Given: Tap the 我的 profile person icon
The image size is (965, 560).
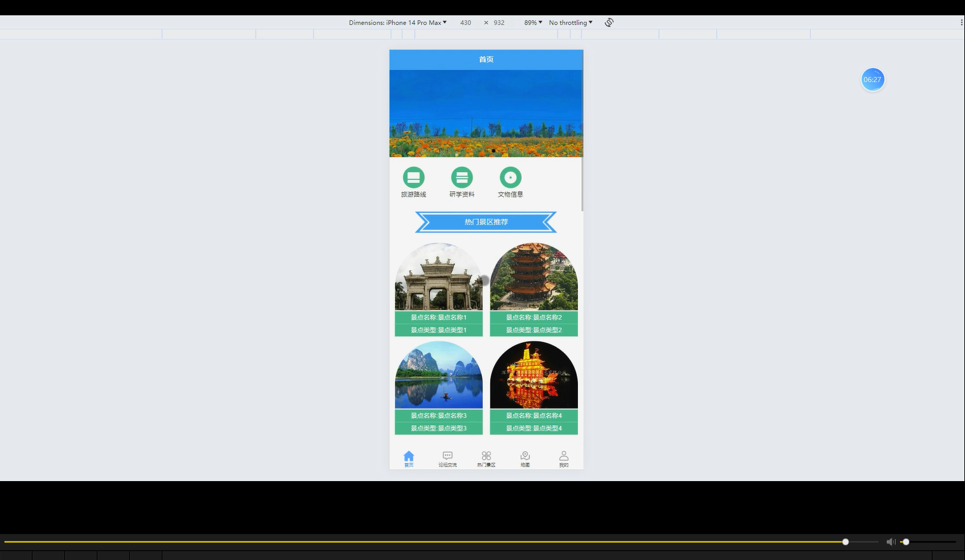Looking at the screenshot, I should click(563, 454).
